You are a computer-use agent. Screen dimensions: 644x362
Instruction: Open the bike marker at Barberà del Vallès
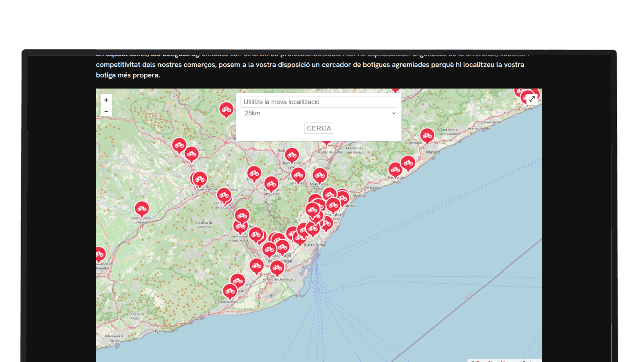point(292,155)
